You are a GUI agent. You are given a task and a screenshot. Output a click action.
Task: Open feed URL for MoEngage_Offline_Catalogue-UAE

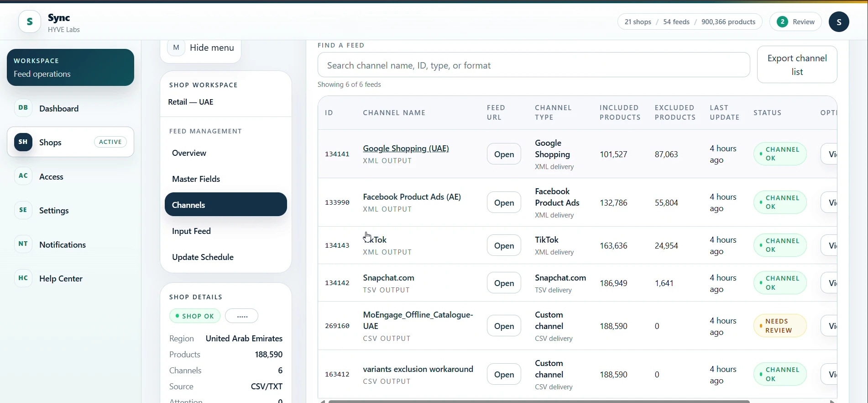point(504,326)
